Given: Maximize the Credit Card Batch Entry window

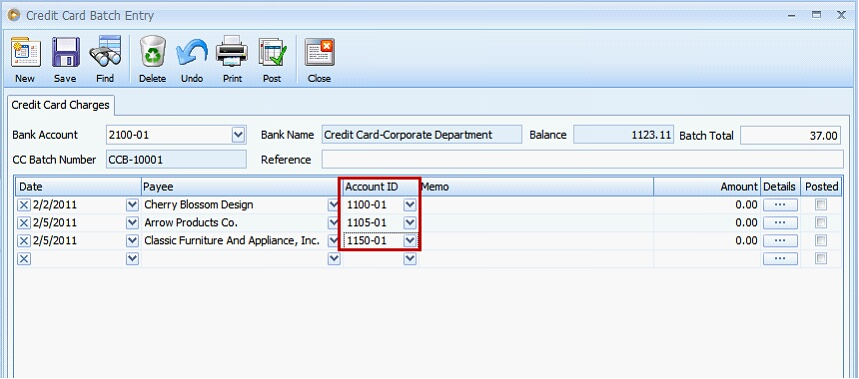Looking at the screenshot, I should [x=816, y=15].
